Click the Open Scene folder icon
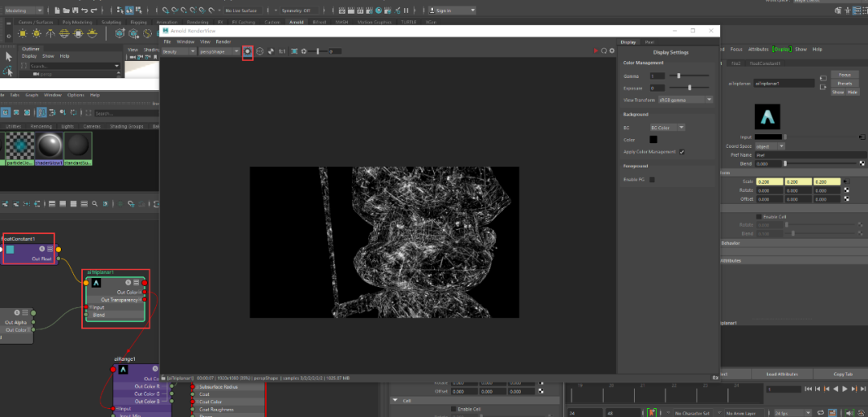 pos(67,10)
